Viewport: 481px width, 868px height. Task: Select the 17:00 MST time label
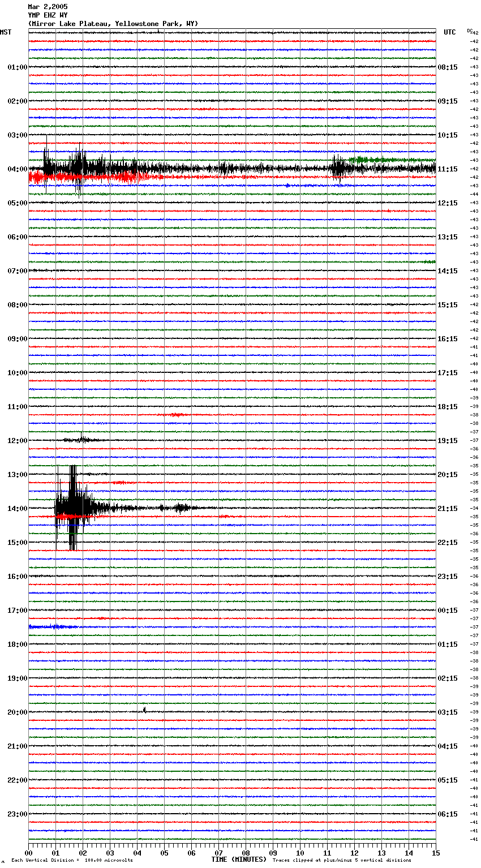[18, 611]
